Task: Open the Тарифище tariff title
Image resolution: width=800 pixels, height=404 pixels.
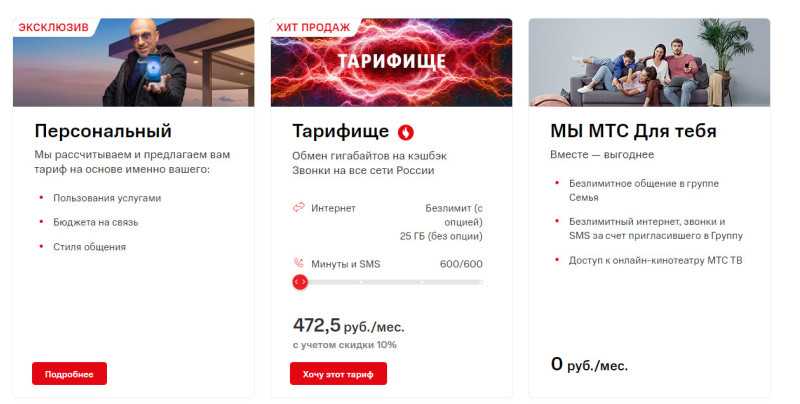Action: [x=340, y=132]
